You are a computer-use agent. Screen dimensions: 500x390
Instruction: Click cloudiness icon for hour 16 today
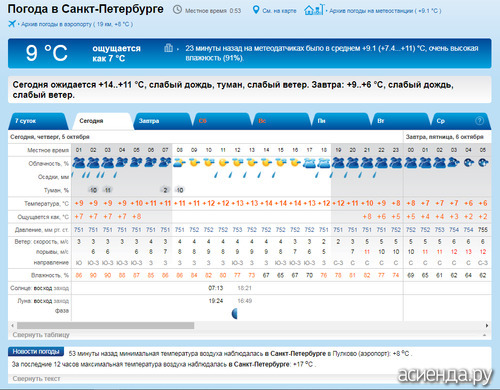(x=295, y=163)
